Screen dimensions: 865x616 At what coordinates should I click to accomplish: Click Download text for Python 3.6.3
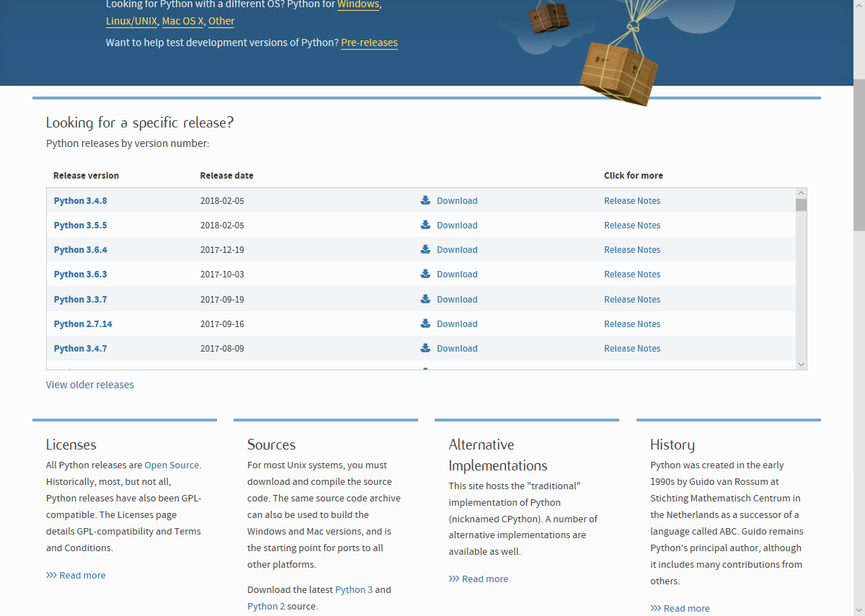pos(457,274)
